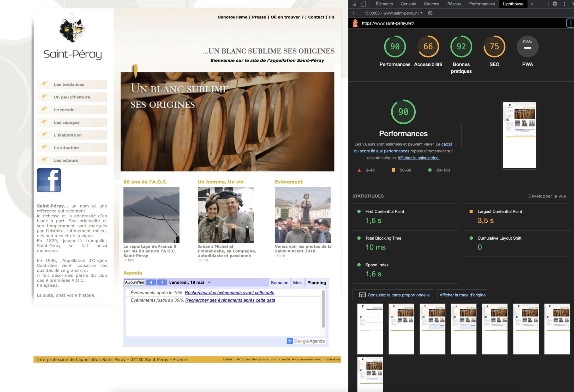Open DevTools three-dot options menu
The height and width of the screenshot is (392, 574).
[x=564, y=4]
